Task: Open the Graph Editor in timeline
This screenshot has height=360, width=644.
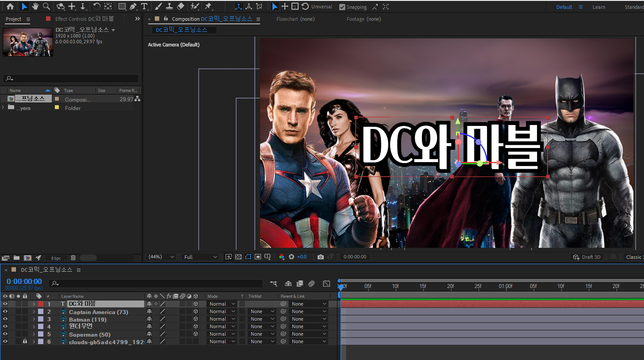Action: pos(326,284)
